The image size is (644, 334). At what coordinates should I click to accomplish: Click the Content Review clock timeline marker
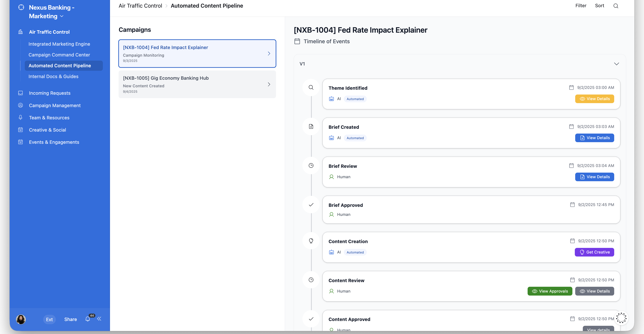tap(311, 280)
